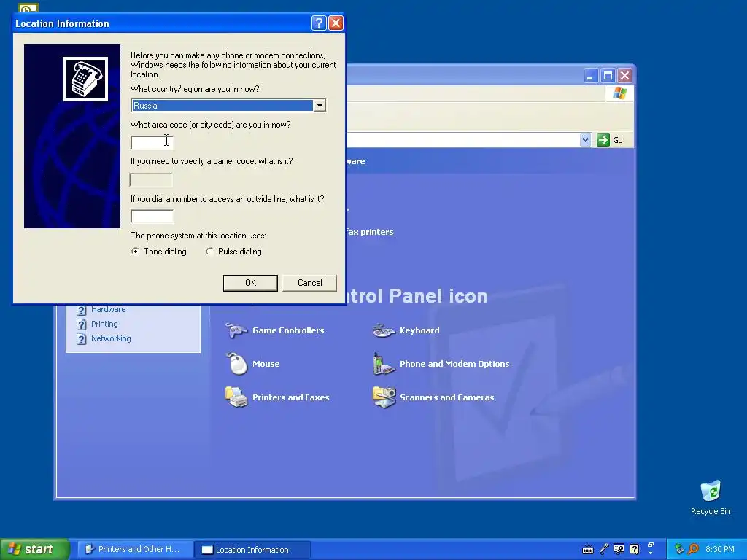Open the Game Controllers icon
The width and height of the screenshot is (747, 560).
pos(236,330)
